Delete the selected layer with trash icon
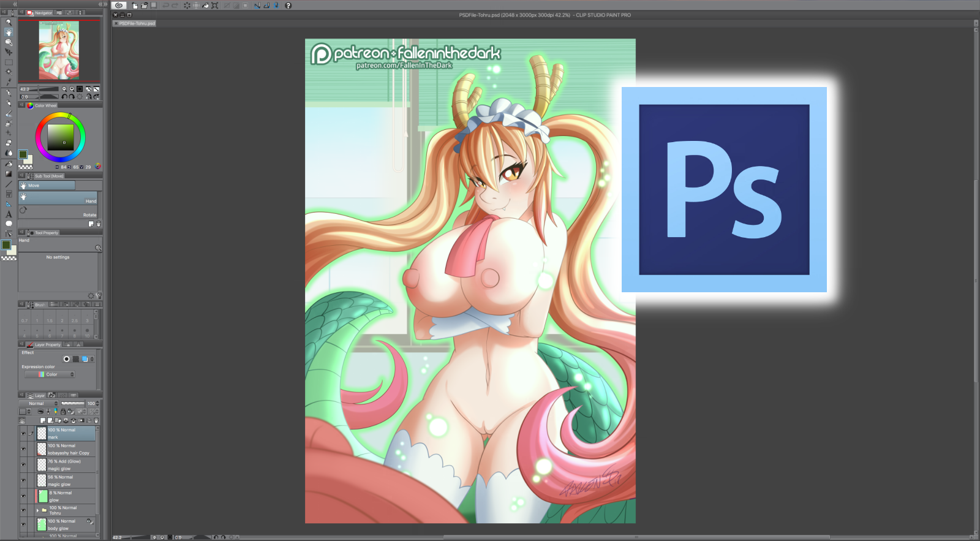Screen dimensions: 980x541 click(x=96, y=421)
